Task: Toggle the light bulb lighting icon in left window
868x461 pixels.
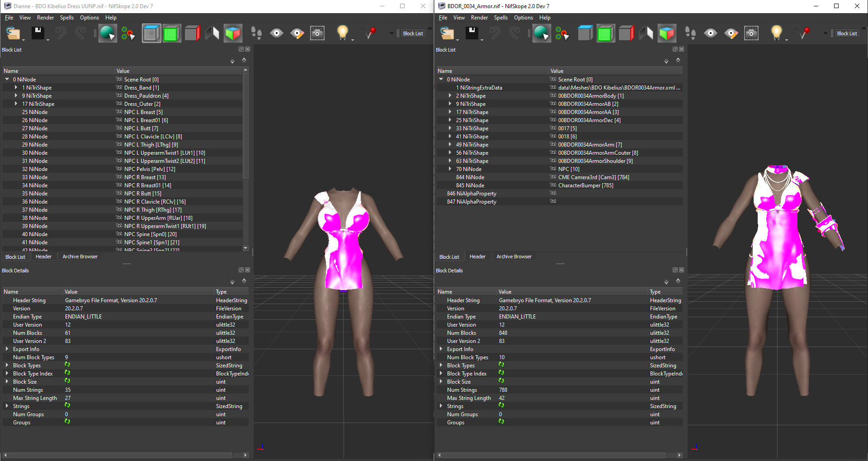Action: pos(343,33)
